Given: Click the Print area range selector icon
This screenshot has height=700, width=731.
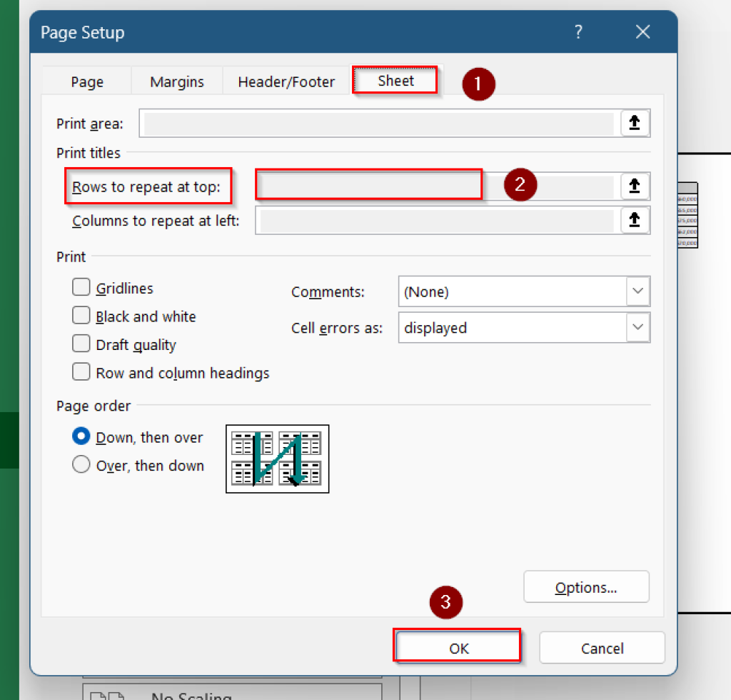Looking at the screenshot, I should coord(635,122).
